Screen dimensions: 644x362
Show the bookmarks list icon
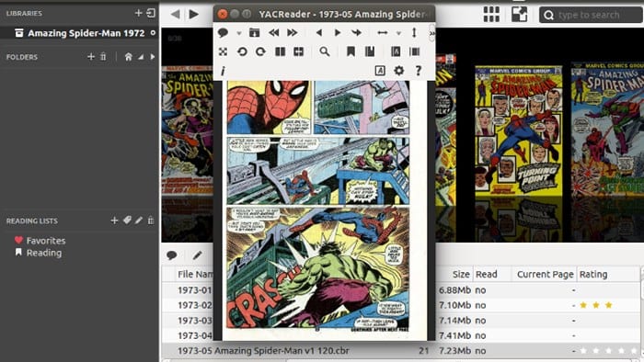point(370,51)
